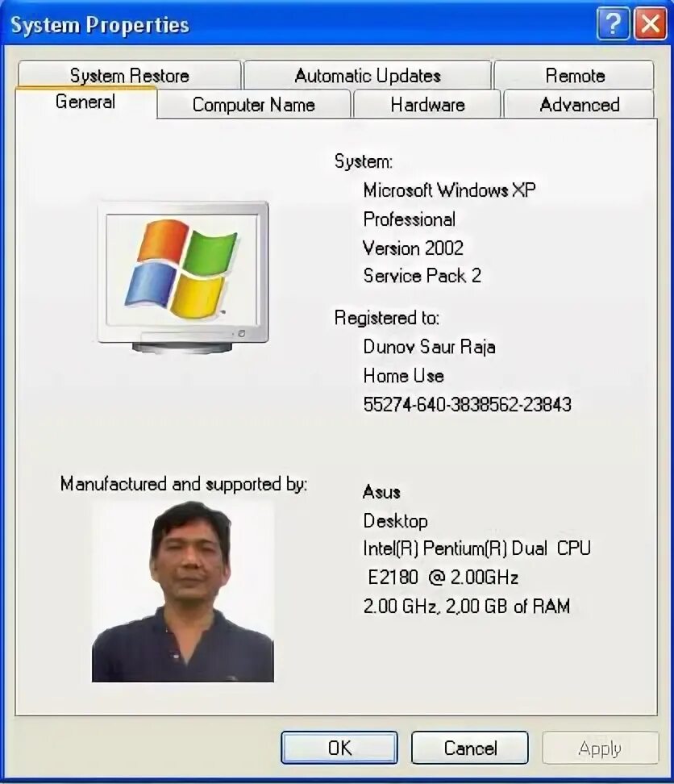The height and width of the screenshot is (784, 674).
Task: Click the "Microsoft Windows XP" line
Action: click(449, 190)
